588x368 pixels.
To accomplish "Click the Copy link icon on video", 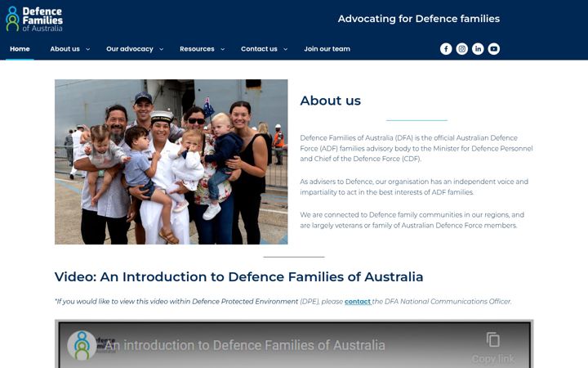I will click(492, 340).
